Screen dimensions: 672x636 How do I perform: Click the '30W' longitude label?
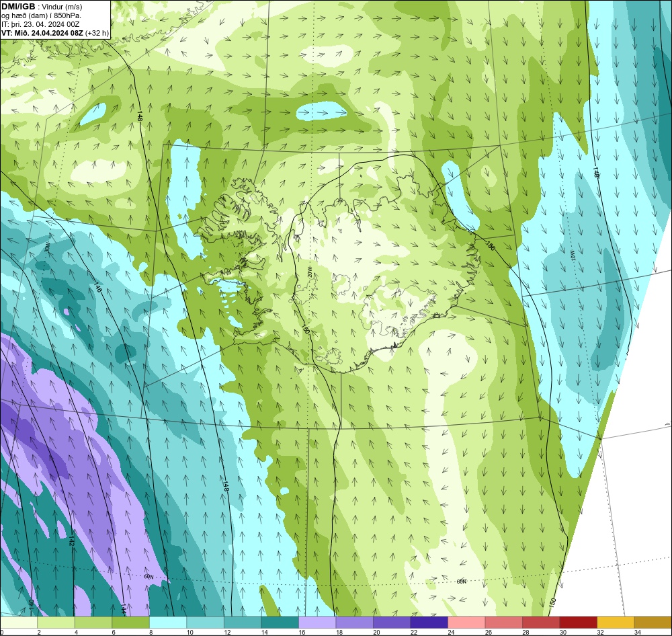coord(48,247)
